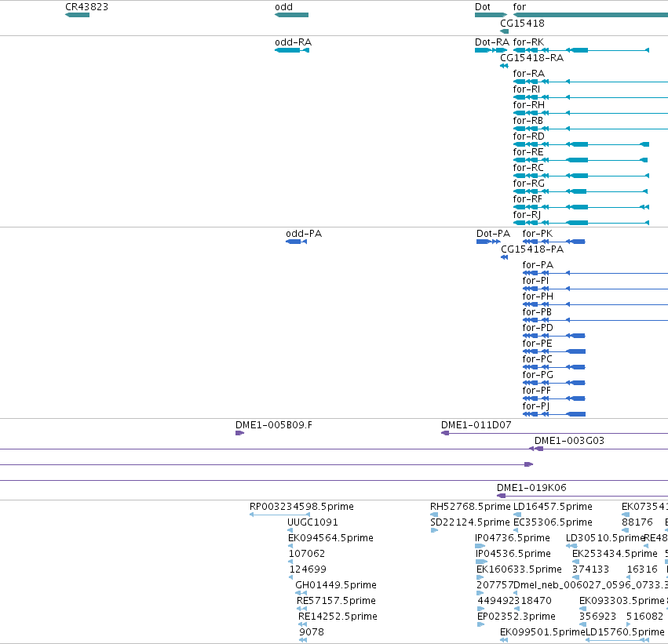
Task: Click the for-PI protein label
Action: tap(535, 281)
